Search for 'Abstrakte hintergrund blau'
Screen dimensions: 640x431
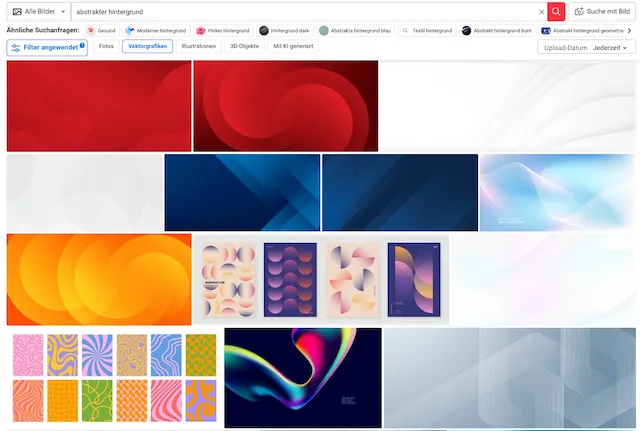point(355,31)
